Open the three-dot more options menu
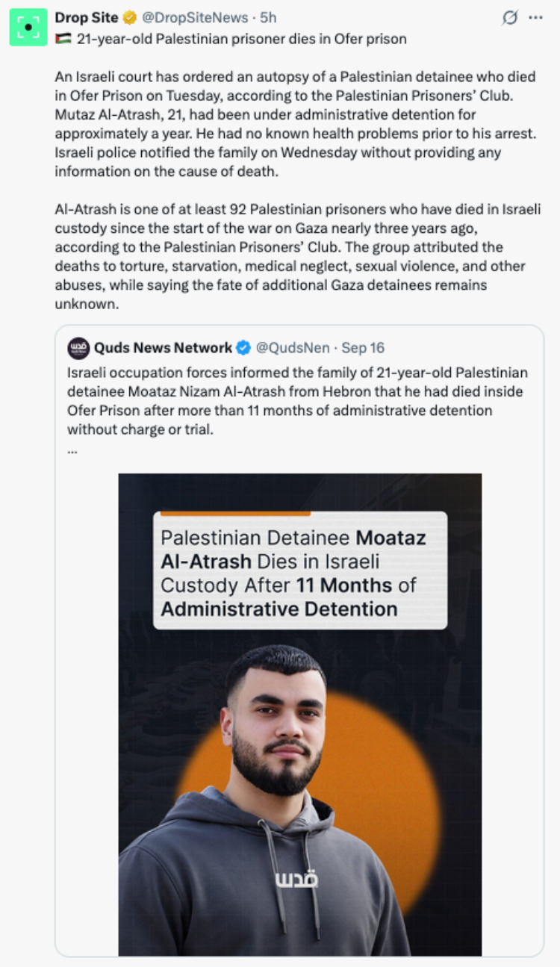Image resolution: width=560 pixels, height=967 pixels. coord(535,18)
